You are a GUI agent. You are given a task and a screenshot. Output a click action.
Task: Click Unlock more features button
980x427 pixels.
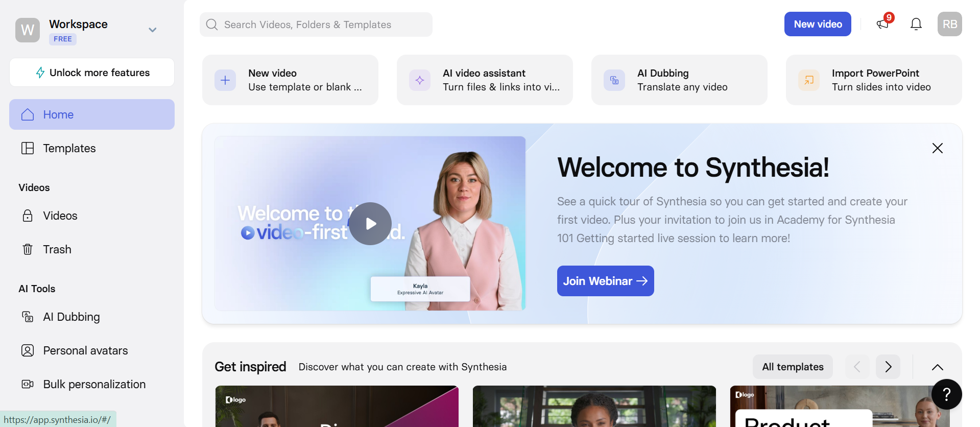[92, 73]
